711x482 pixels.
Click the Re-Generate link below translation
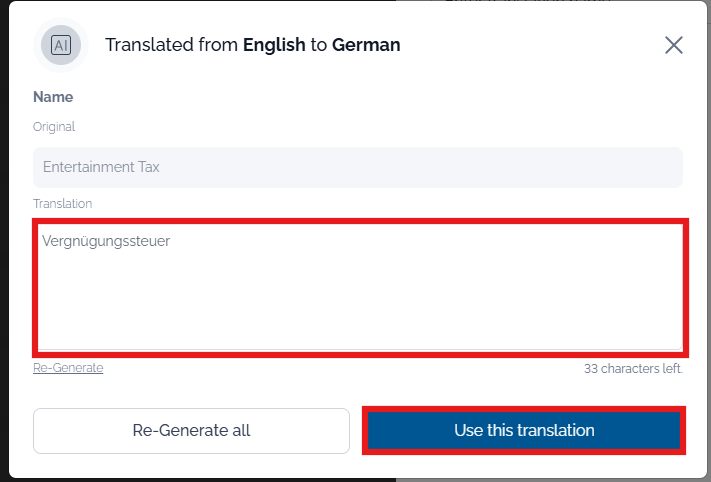pyautogui.click(x=68, y=368)
